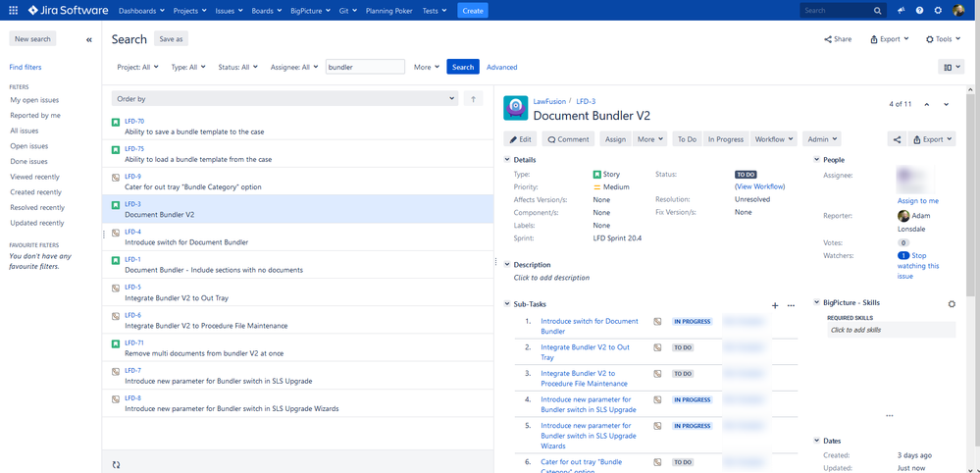The width and height of the screenshot is (980, 473).
Task: Collapse the Sub-Tasks section
Action: point(507,304)
